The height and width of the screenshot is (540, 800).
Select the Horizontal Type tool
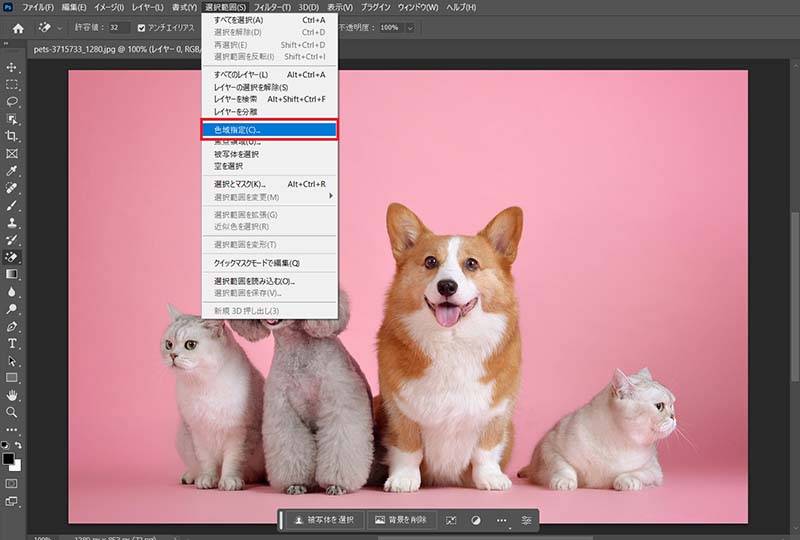tap(12, 343)
